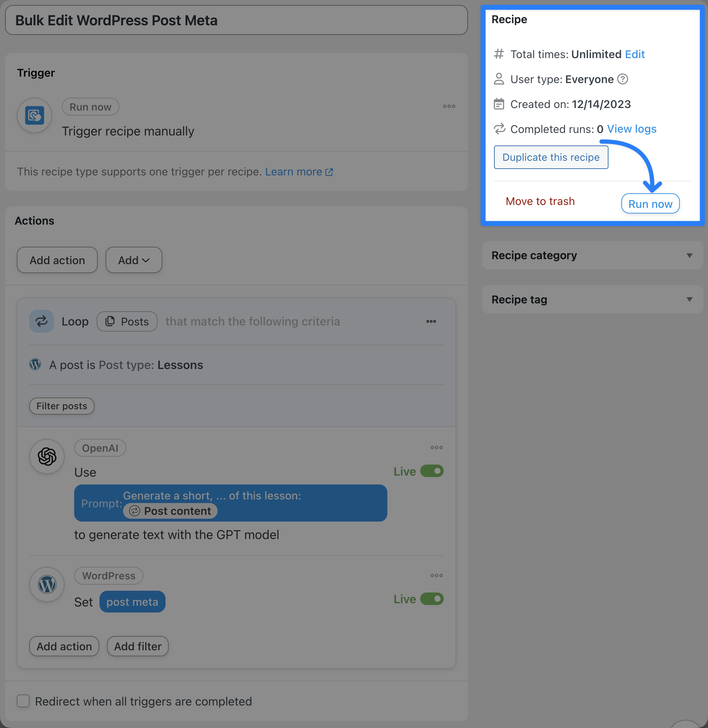Open WordPress action three-dot menu
Image resolution: width=708 pixels, height=728 pixels.
tap(436, 575)
